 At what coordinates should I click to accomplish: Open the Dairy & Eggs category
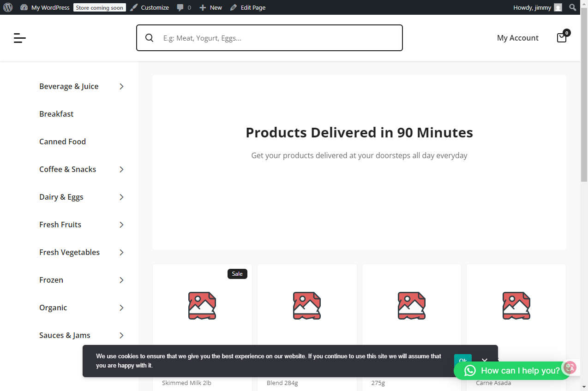(x=61, y=197)
